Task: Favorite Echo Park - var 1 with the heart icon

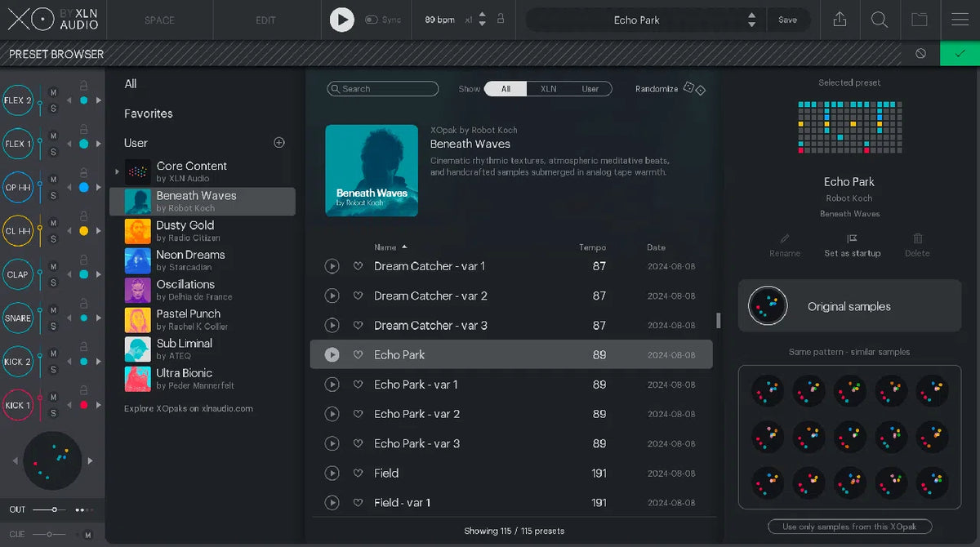Action: point(358,385)
